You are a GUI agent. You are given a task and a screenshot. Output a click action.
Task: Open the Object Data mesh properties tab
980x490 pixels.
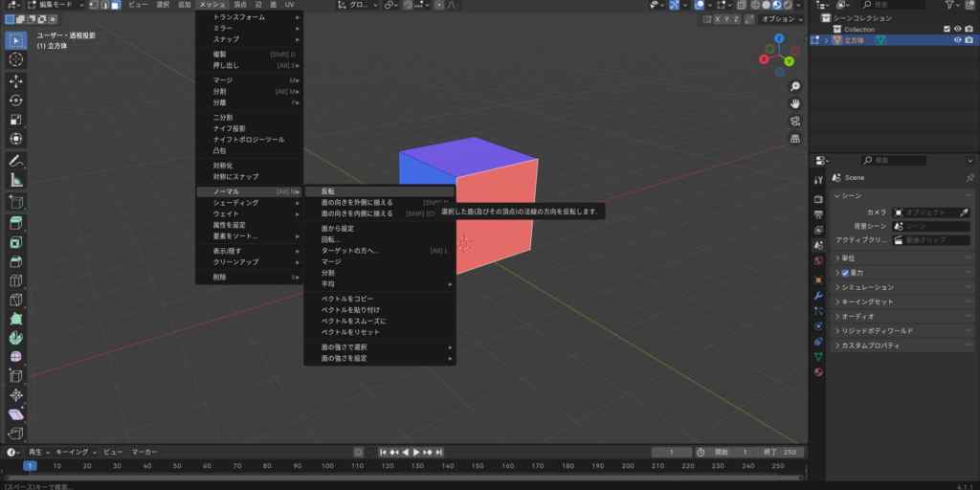click(x=819, y=357)
